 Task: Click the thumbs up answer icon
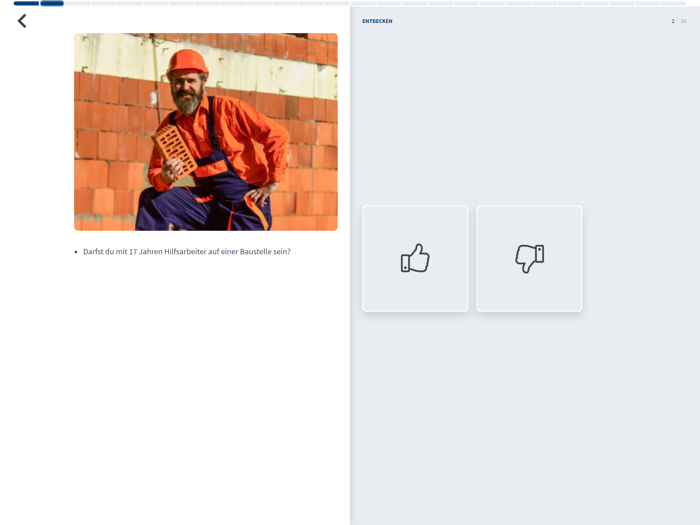point(415,258)
